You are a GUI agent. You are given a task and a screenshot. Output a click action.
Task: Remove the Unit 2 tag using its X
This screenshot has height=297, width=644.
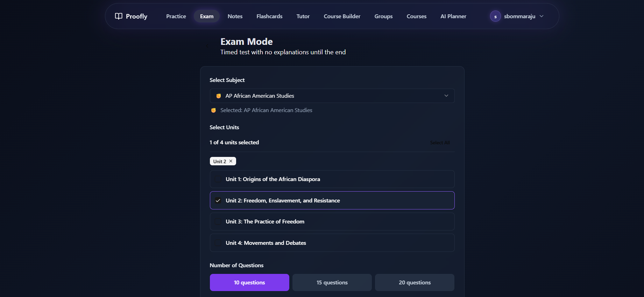tap(231, 161)
